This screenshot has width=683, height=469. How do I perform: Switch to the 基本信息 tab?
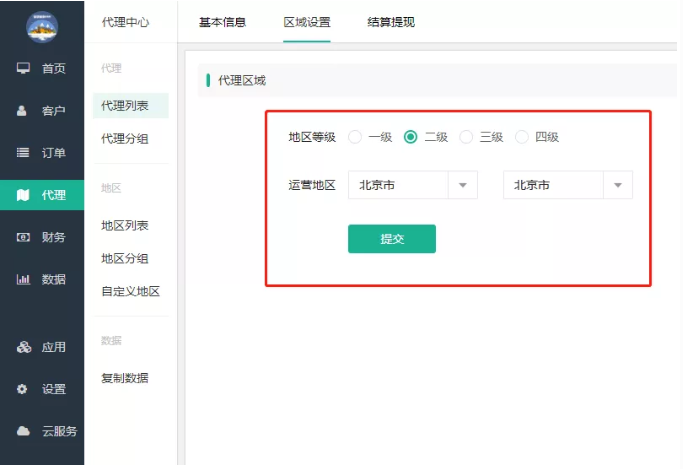(222, 22)
